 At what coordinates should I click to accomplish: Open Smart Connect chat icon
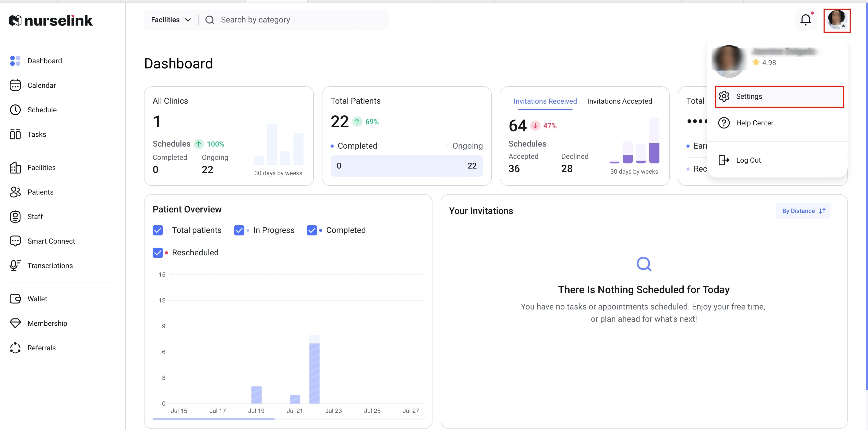(15, 241)
